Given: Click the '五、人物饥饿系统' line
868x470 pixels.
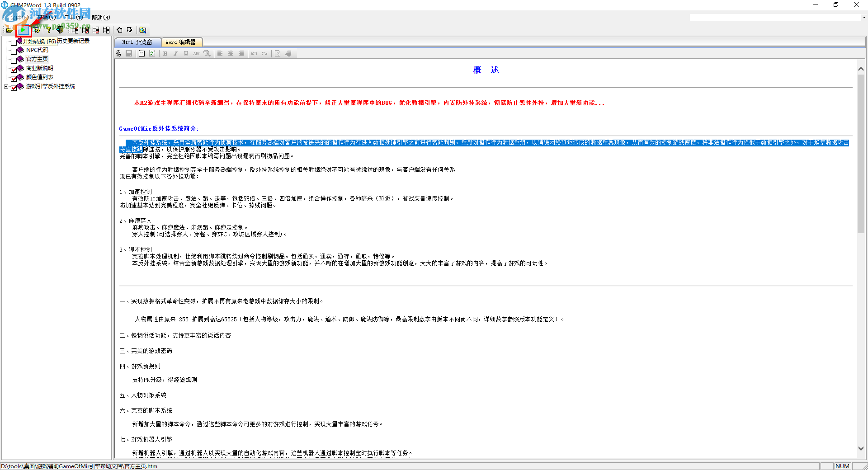Looking at the screenshot, I should (143, 395).
